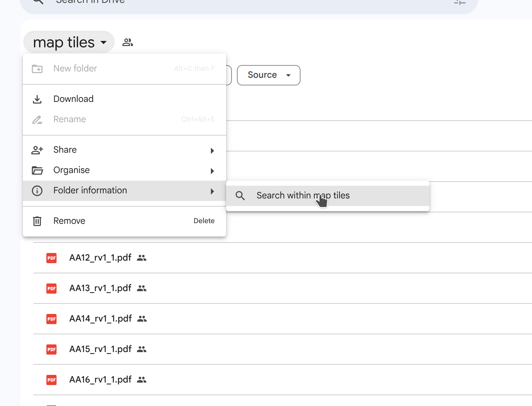This screenshot has height=406, width=532.
Task: Click the shared folder people icon beside title
Action: [x=127, y=42]
